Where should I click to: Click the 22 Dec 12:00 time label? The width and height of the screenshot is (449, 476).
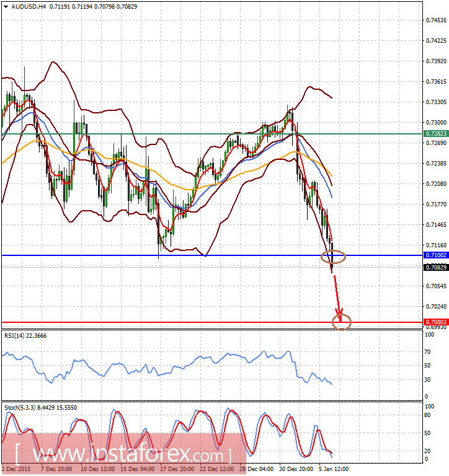pos(217,469)
